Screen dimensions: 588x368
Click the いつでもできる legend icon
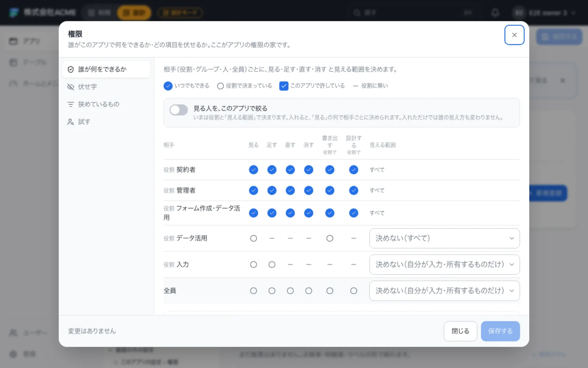coord(168,86)
